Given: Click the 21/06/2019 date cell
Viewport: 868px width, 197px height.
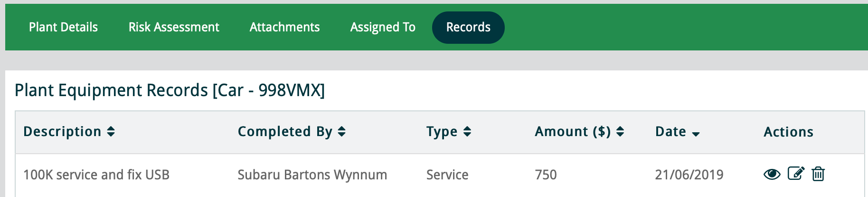Looking at the screenshot, I should 689,175.
